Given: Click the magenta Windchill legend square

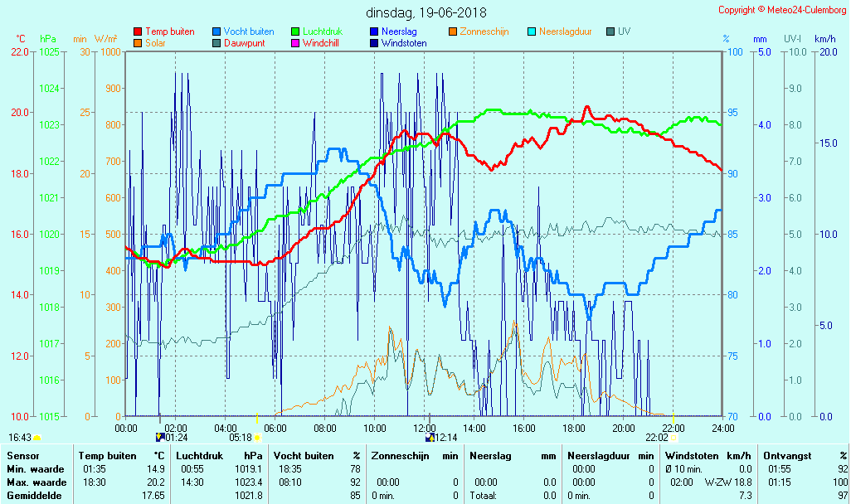Looking at the screenshot, I should point(295,43).
